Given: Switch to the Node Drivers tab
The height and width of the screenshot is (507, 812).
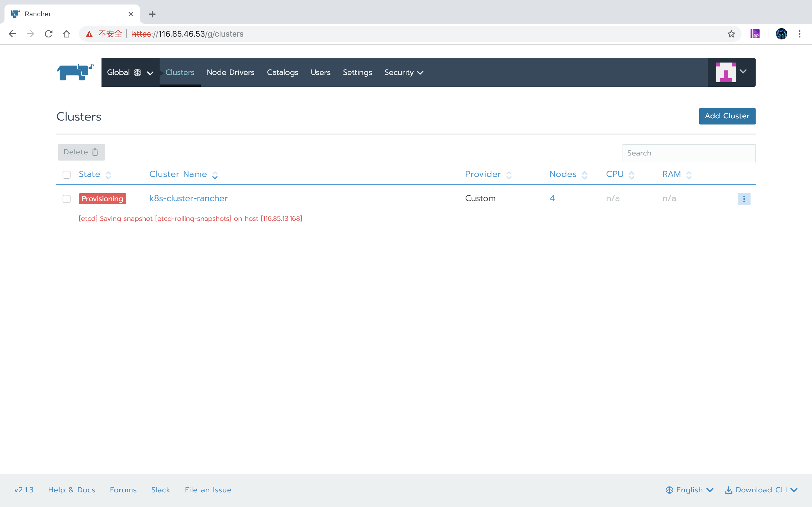Looking at the screenshot, I should coord(231,72).
